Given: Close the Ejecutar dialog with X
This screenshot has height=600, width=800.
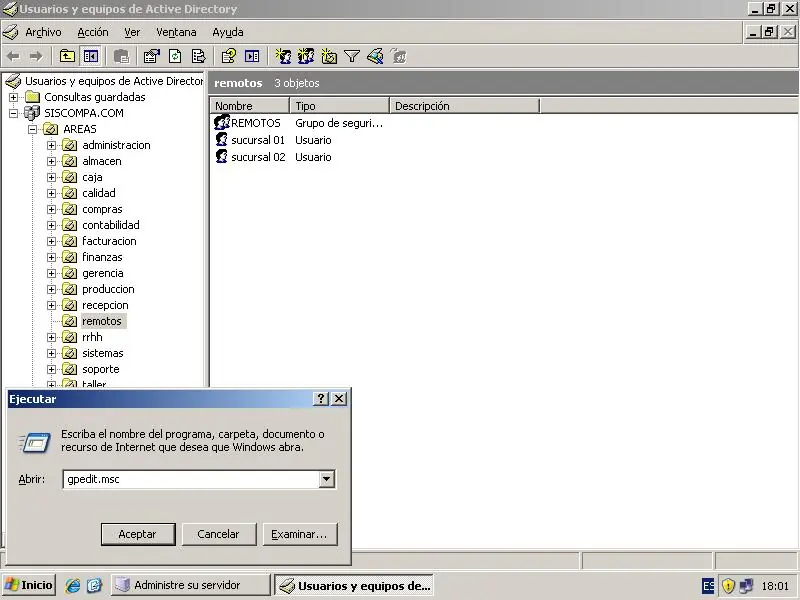Looking at the screenshot, I should pyautogui.click(x=339, y=398).
